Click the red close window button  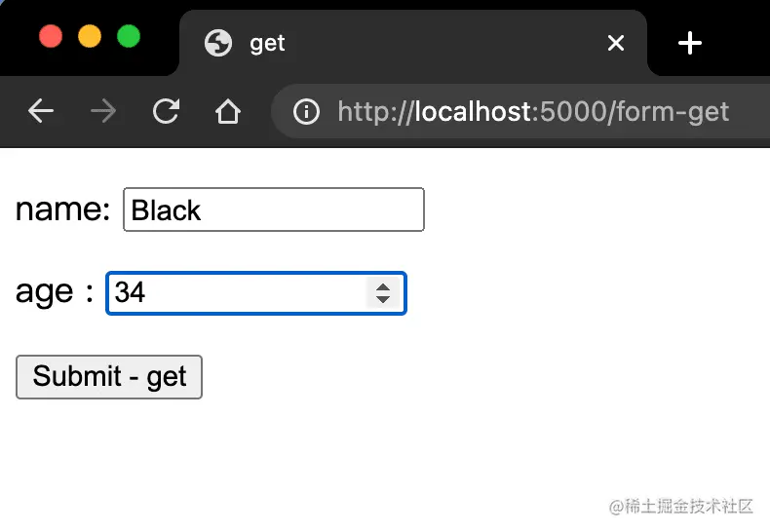[x=51, y=36]
